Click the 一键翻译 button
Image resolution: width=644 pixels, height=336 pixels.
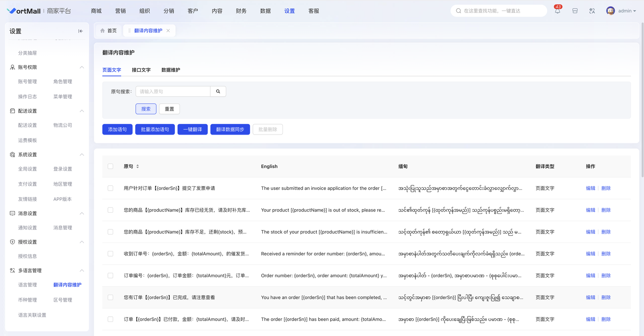(192, 129)
